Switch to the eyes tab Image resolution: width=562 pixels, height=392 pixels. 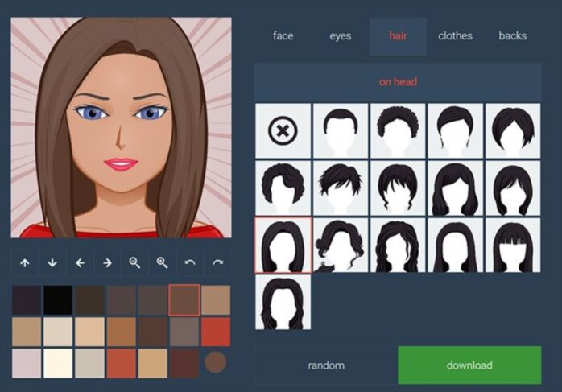click(341, 36)
